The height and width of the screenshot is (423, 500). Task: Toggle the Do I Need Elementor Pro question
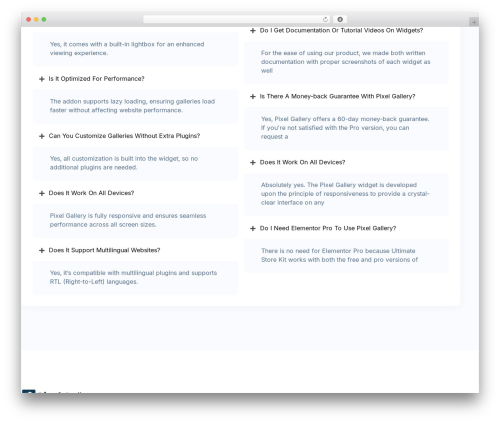tap(328, 228)
